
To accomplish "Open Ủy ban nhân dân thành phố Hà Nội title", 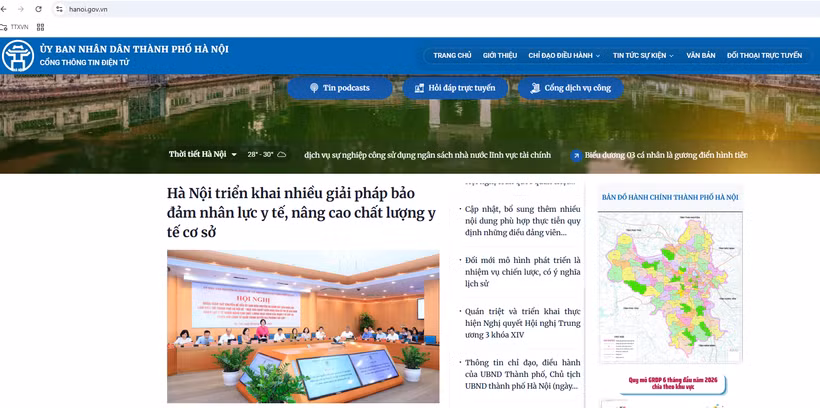I will tap(134, 50).
